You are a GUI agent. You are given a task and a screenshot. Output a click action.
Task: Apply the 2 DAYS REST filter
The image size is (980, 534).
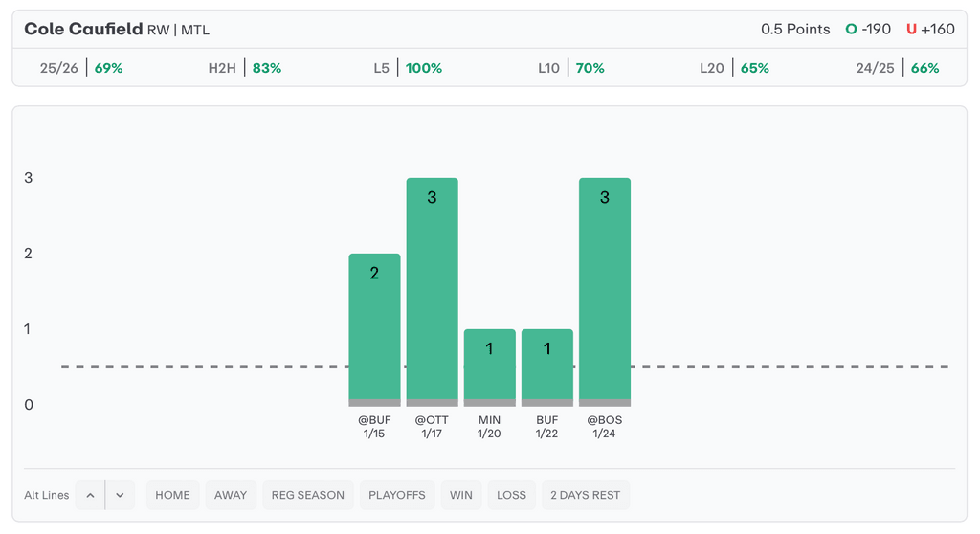585,495
